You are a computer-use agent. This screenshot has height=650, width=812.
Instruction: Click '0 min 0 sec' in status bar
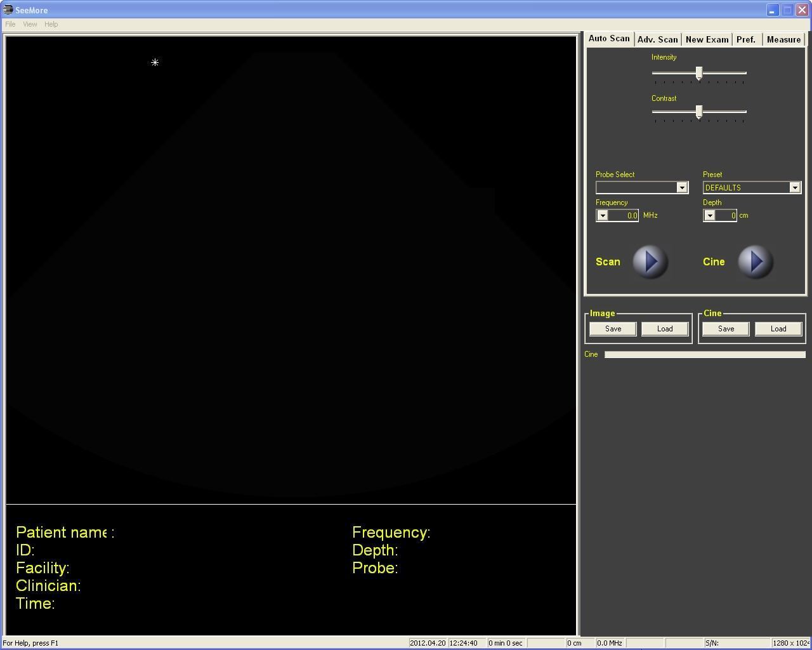506,643
